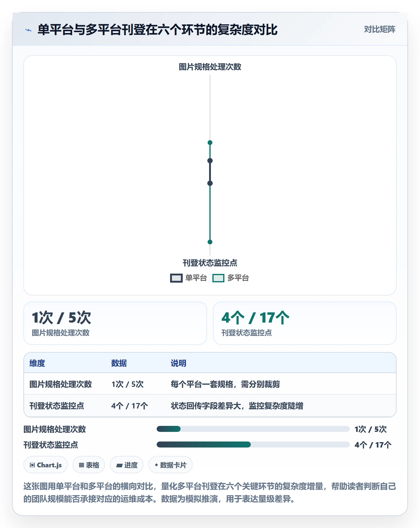This screenshot has width=420, height=528.
Task: Select the Chart.js chip label
Action: [x=49, y=465]
